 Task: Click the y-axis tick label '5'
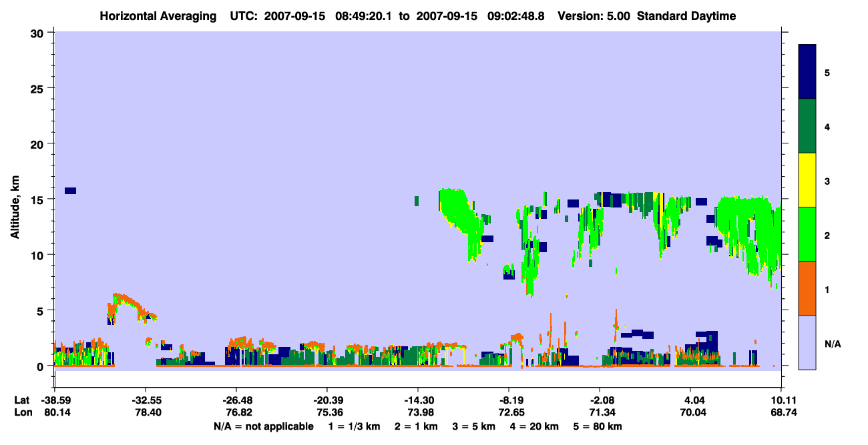point(41,310)
